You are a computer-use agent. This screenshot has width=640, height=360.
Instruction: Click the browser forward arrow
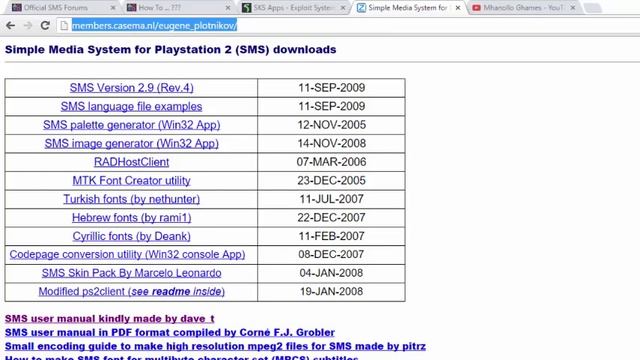28,26
